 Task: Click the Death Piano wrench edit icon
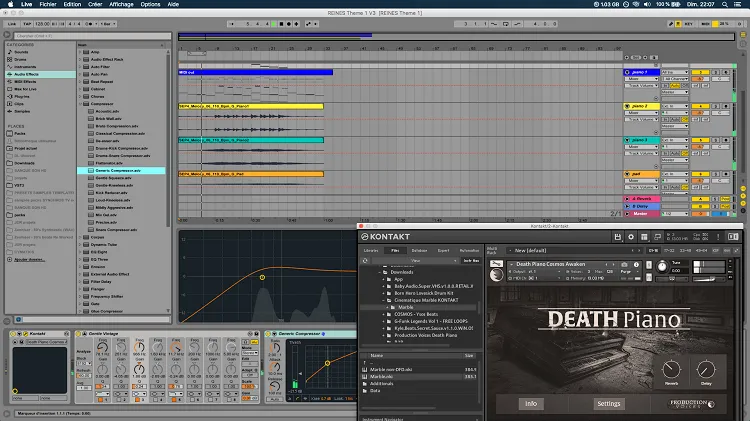[496, 264]
